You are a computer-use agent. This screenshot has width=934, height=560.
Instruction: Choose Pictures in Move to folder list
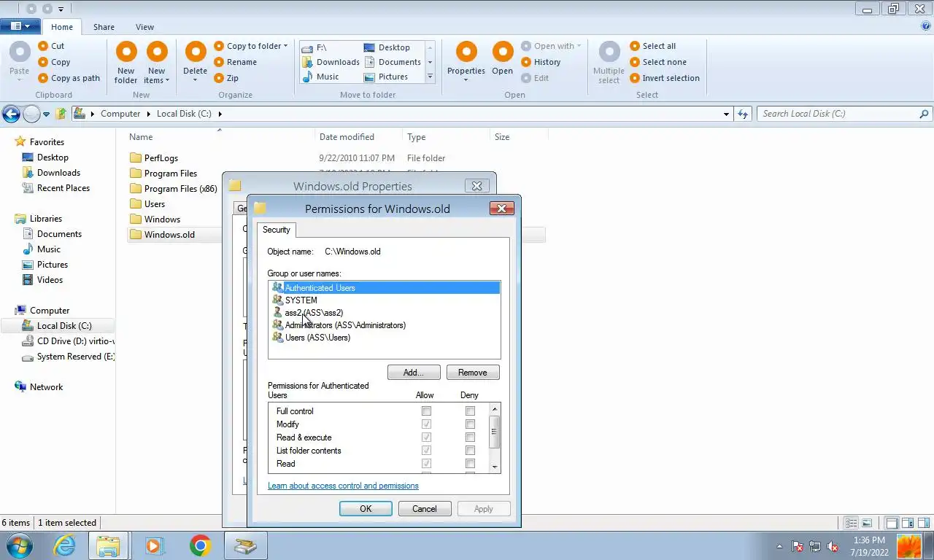click(386, 77)
